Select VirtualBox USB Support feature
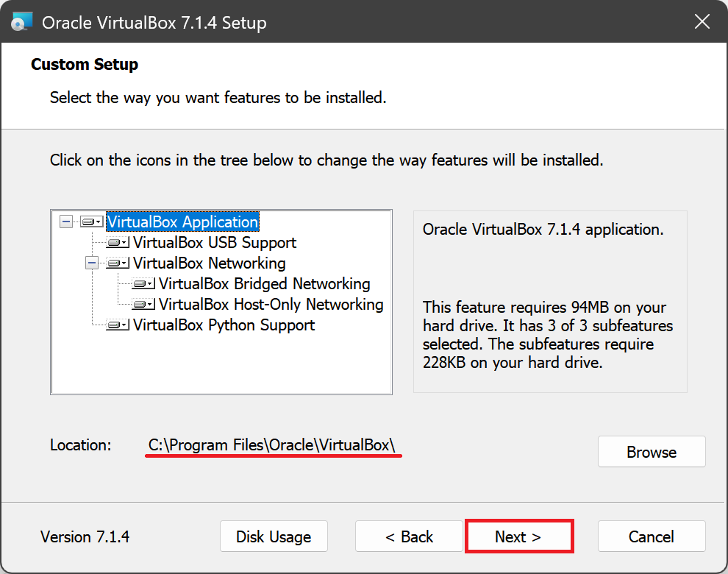 coord(215,242)
